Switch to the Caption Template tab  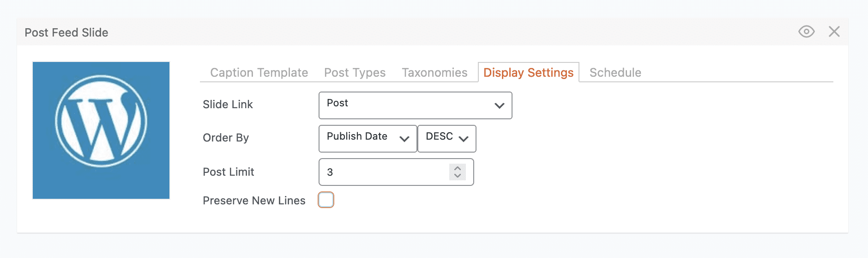coord(259,73)
